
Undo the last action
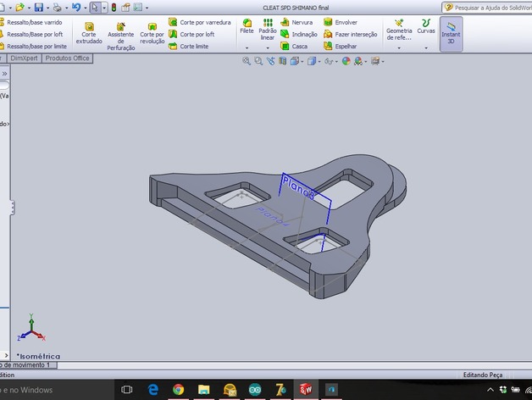(76, 7)
